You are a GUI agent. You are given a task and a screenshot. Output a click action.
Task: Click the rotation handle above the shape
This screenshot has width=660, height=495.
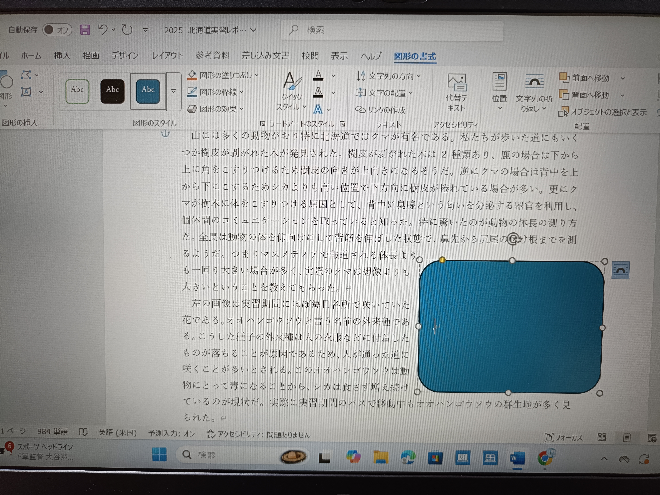pos(512,240)
